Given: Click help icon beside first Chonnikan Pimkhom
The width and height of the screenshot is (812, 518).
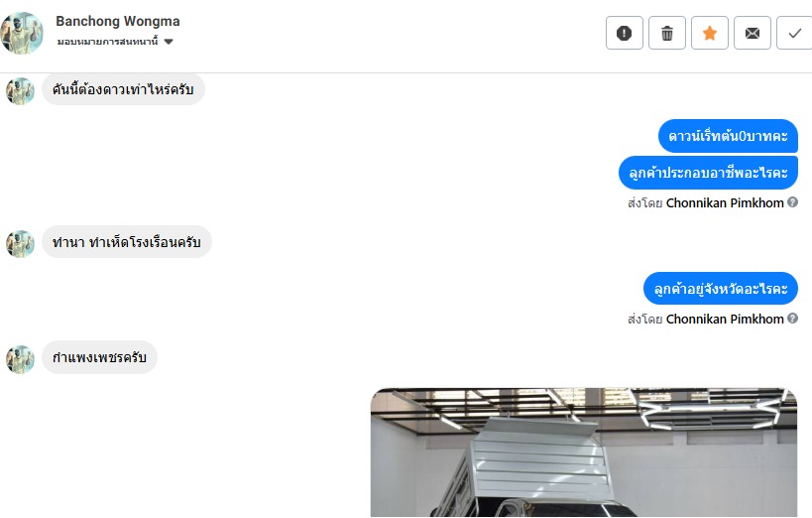Looking at the screenshot, I should [792, 202].
